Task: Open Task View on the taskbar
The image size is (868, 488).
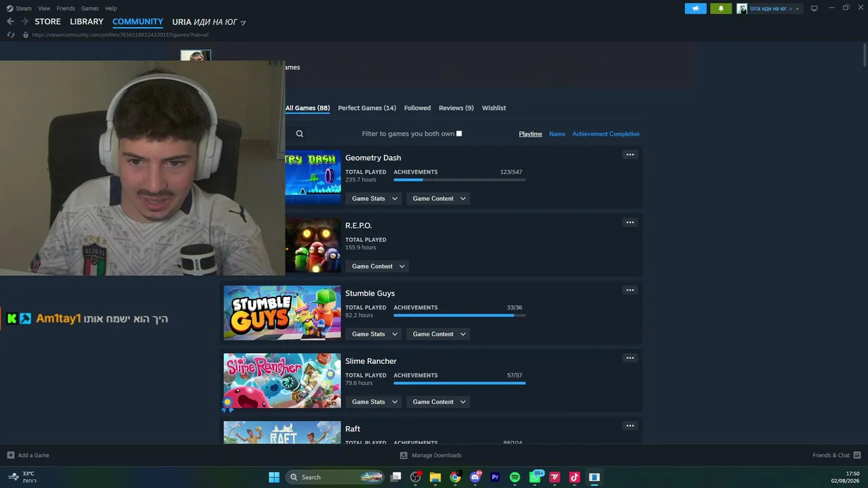Action: (396, 477)
